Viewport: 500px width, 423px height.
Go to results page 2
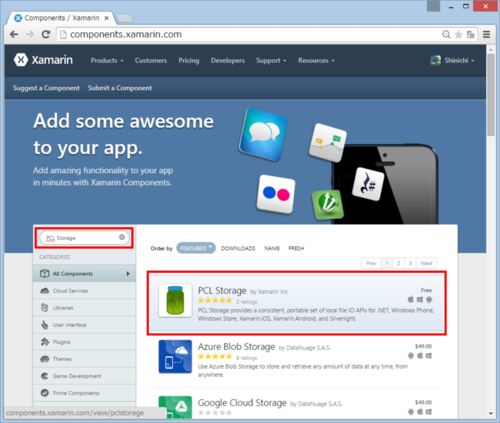(x=398, y=263)
